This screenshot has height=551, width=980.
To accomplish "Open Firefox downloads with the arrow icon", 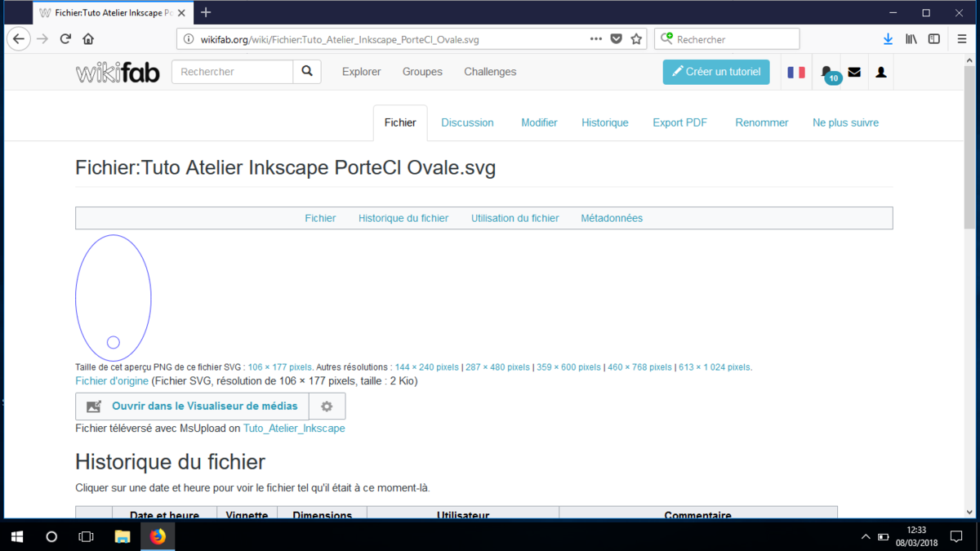I will (x=889, y=38).
